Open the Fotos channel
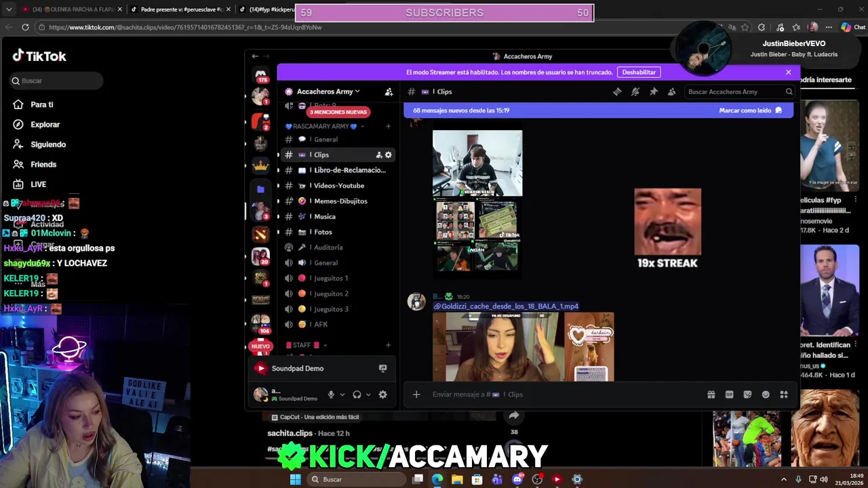 point(338,232)
